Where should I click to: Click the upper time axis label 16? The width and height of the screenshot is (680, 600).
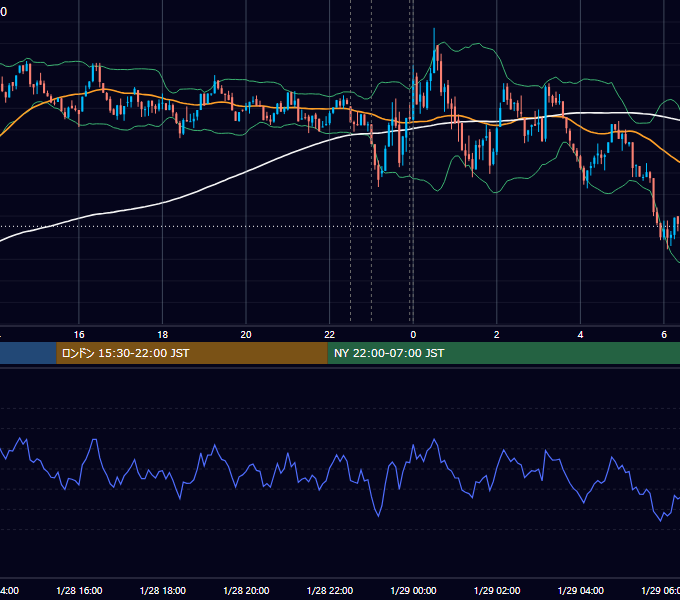point(79,335)
